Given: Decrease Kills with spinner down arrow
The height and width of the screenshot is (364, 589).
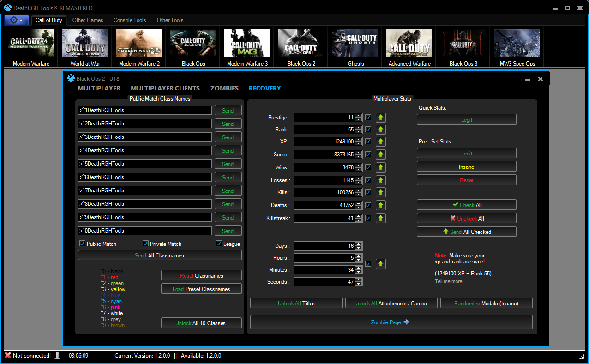Looking at the screenshot, I should (x=359, y=195).
